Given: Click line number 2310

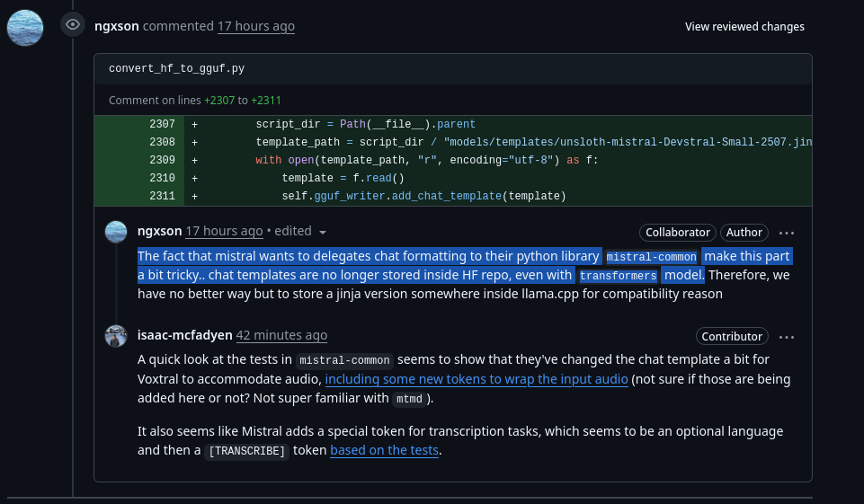Looking at the screenshot, I should [162, 178].
